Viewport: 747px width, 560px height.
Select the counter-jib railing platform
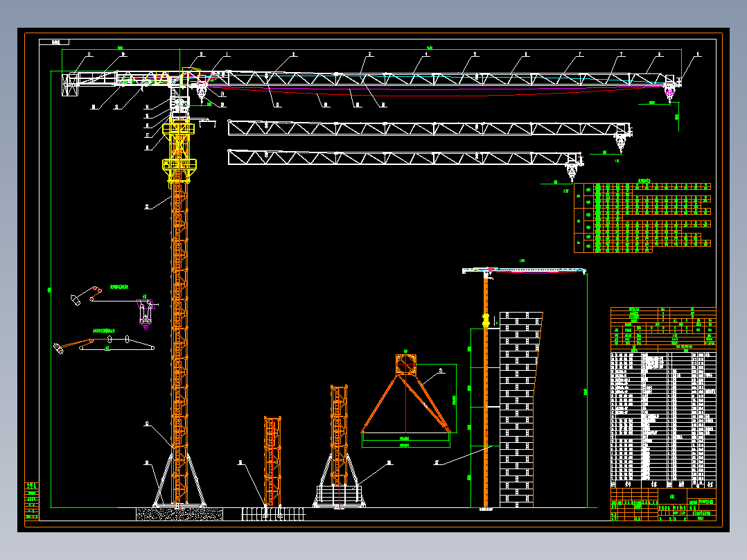98,78
